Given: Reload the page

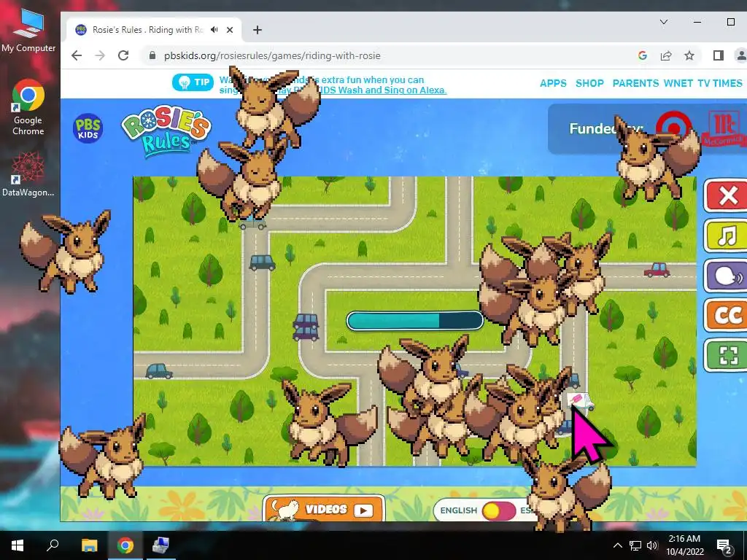Looking at the screenshot, I should [x=123, y=55].
